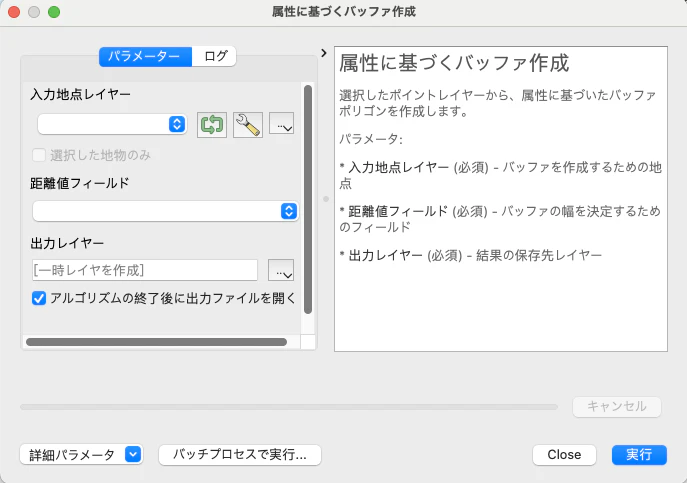Image resolution: width=687 pixels, height=483 pixels.
Task: Switch to the パラメーター tab
Action: [x=145, y=57]
